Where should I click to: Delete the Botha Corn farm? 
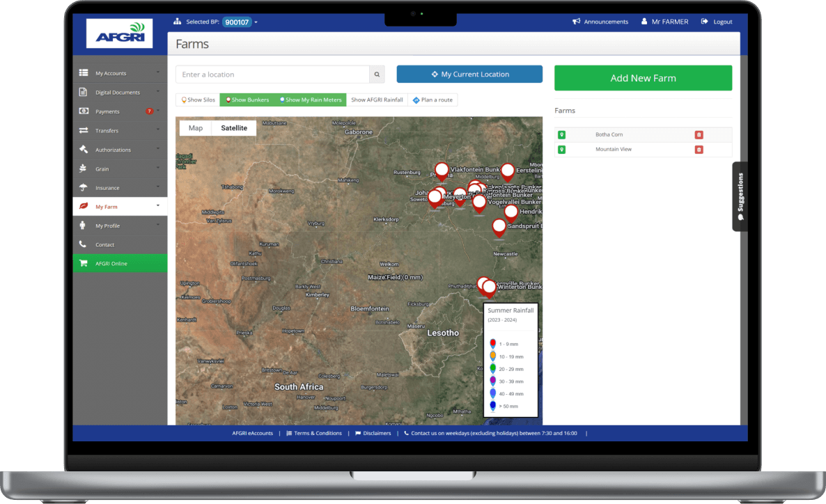pyautogui.click(x=699, y=135)
